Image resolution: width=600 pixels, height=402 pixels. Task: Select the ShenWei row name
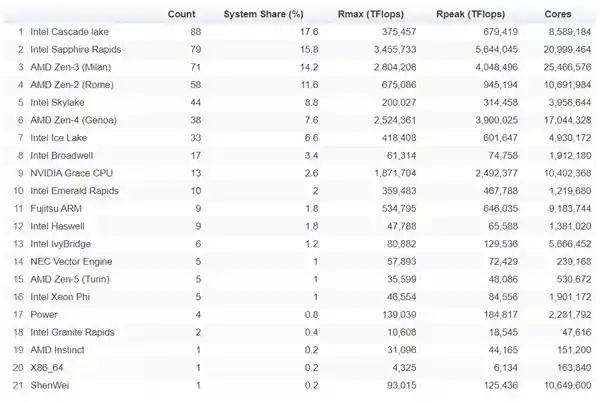(x=50, y=385)
